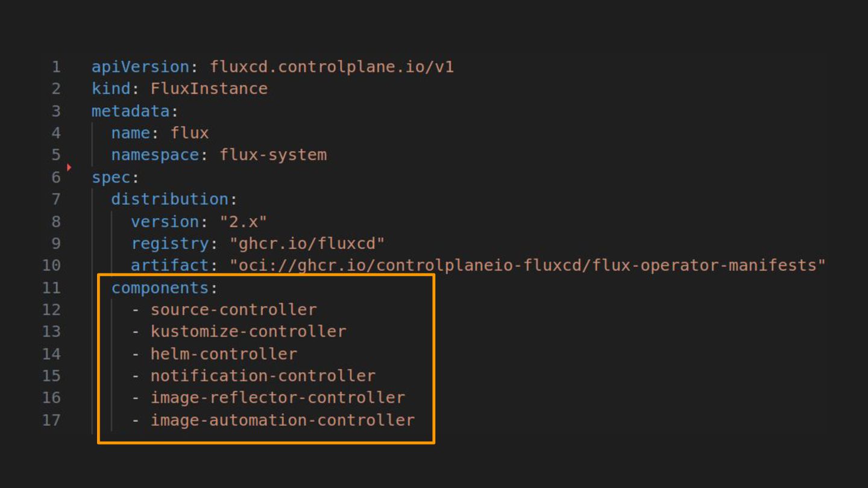Screen dimensions: 868x488
Task: Click the image-automation-controller list entry
Action: pos(283,420)
